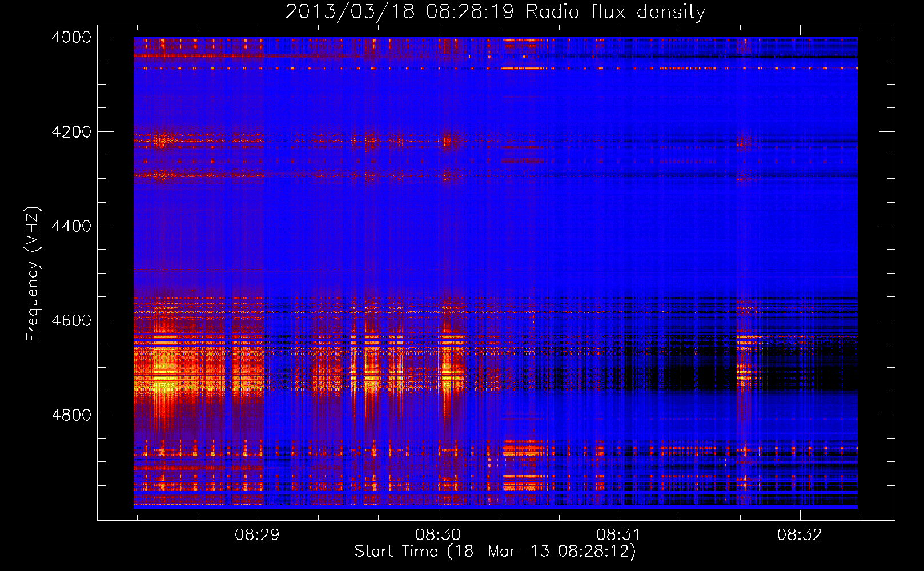Screen dimensions: 924x571
Task: Select the 4200 frequency axis label
Action: 71,132
